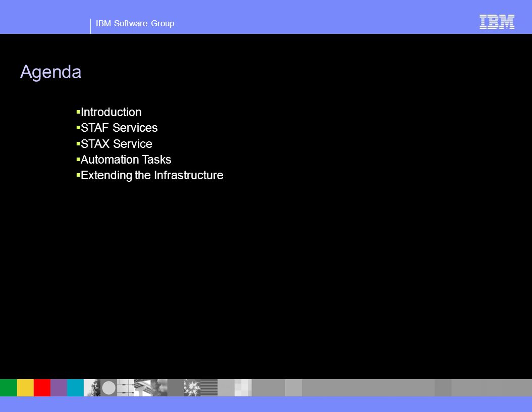Click the yellow square in footer strip

click(25, 388)
